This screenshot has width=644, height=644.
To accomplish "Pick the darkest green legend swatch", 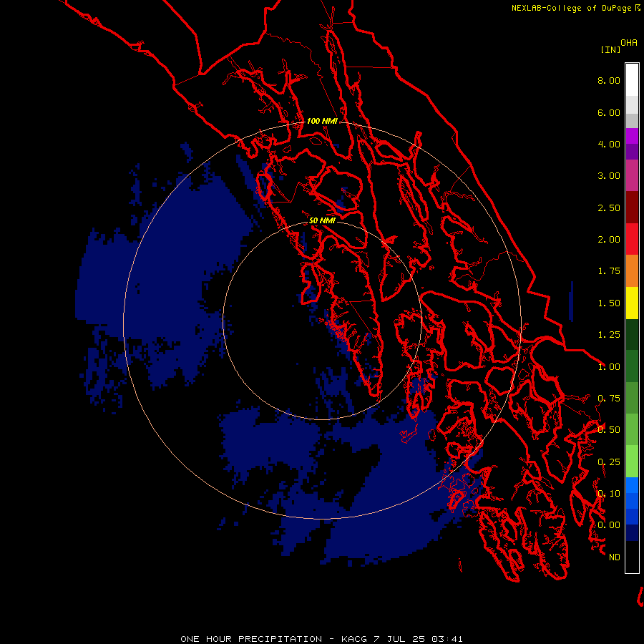I will (x=632, y=334).
